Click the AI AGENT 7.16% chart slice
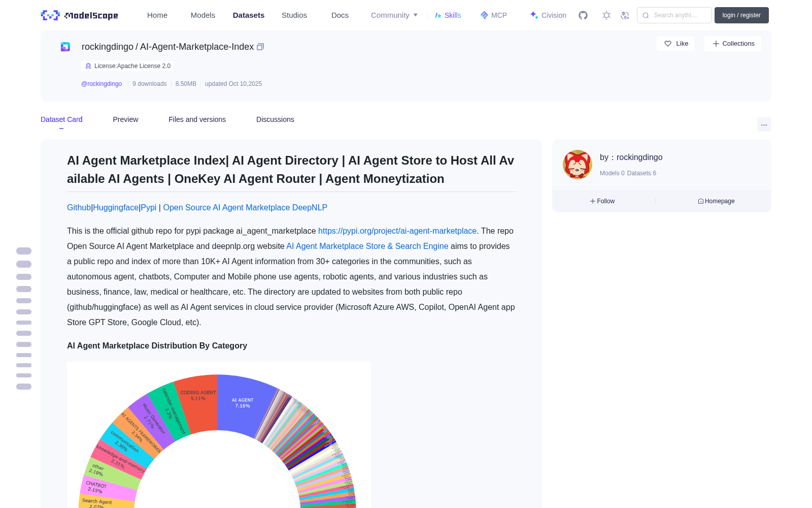 pyautogui.click(x=243, y=403)
